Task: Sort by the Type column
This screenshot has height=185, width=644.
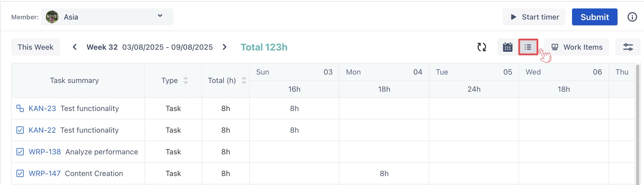Action: [x=185, y=80]
